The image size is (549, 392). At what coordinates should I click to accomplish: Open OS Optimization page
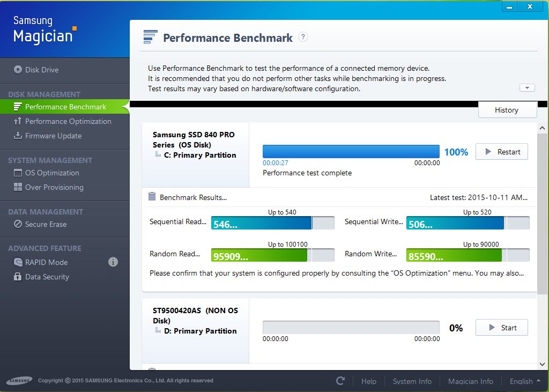pos(52,173)
